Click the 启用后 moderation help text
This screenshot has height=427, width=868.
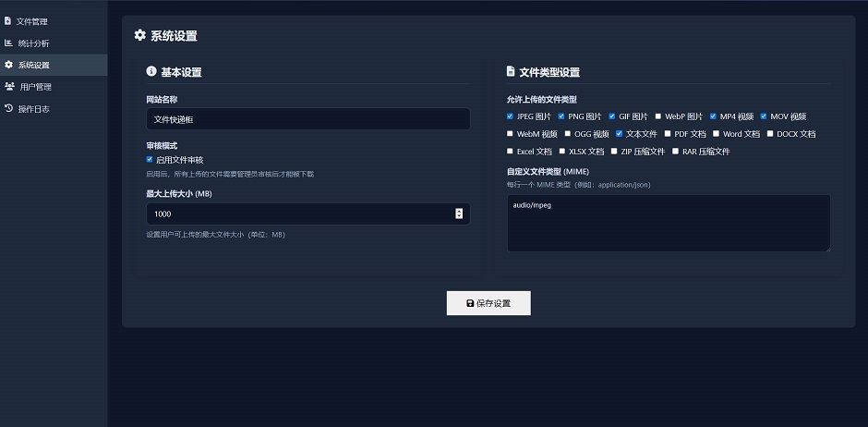point(230,174)
